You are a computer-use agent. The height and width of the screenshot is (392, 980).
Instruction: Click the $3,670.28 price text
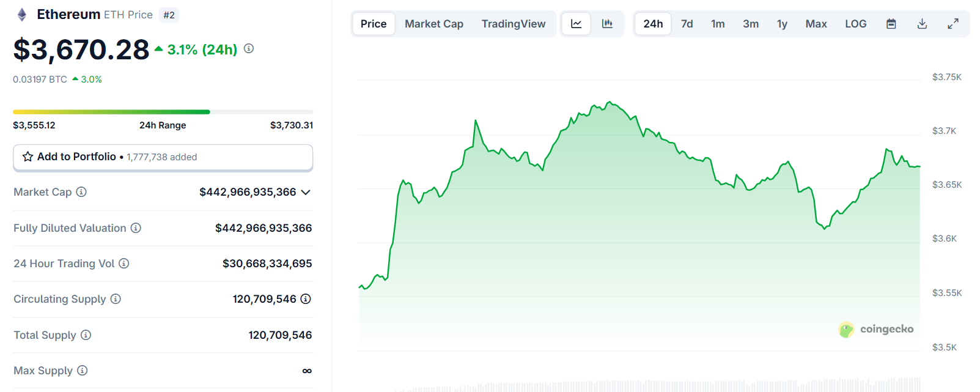[81, 50]
